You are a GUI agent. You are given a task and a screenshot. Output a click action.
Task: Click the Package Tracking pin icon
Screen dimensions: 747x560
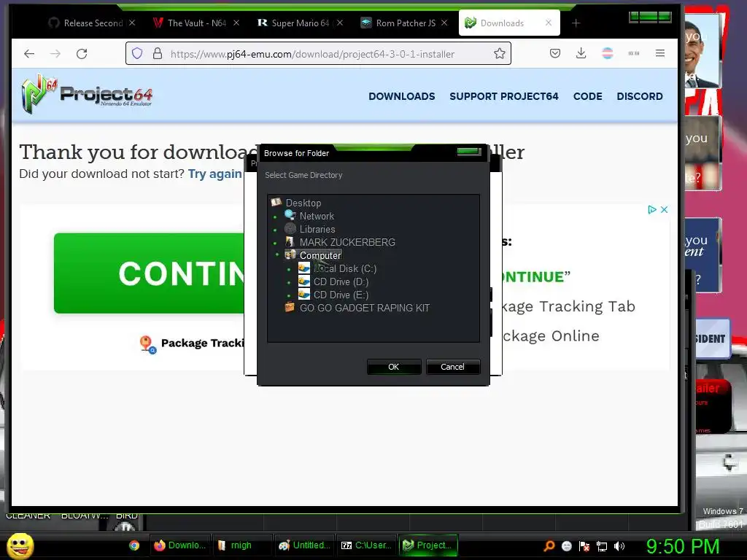pyautogui.click(x=147, y=344)
